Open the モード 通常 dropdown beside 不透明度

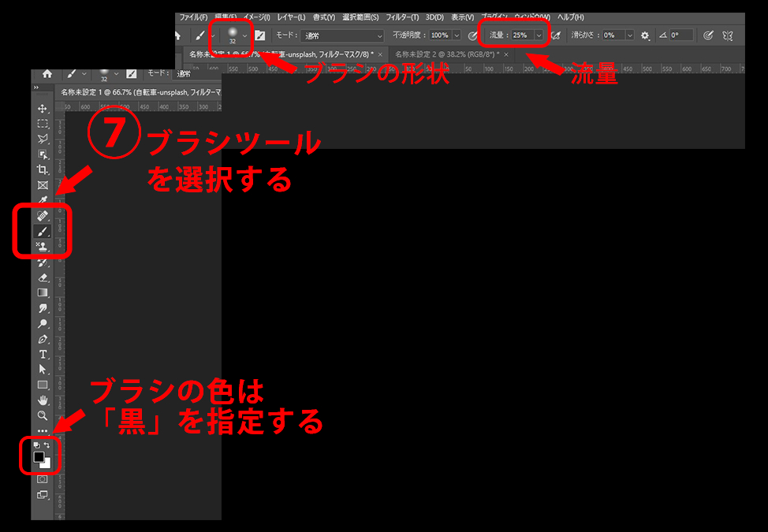pyautogui.click(x=342, y=35)
